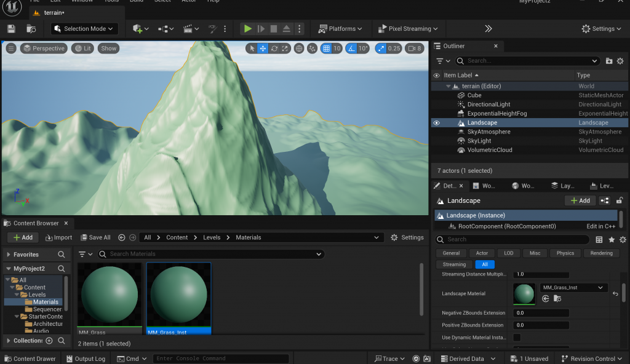630x364 pixels.
Task: Open the Blueprints toolbar menu
Action: [x=165, y=28]
